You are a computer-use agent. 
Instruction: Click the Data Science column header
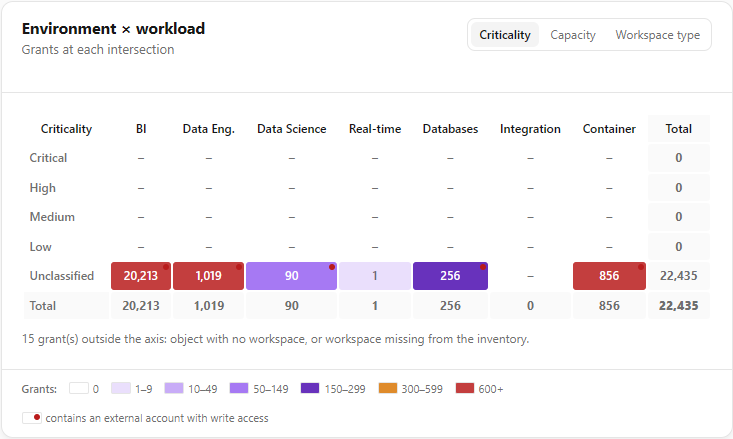pyautogui.click(x=291, y=129)
